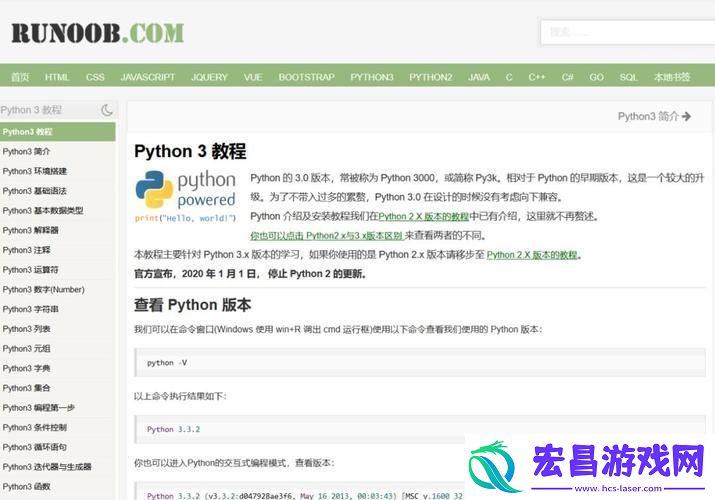Image resolution: width=715 pixels, height=500 pixels.
Task: Open the PYTHON2 menu item
Action: pyautogui.click(x=430, y=77)
